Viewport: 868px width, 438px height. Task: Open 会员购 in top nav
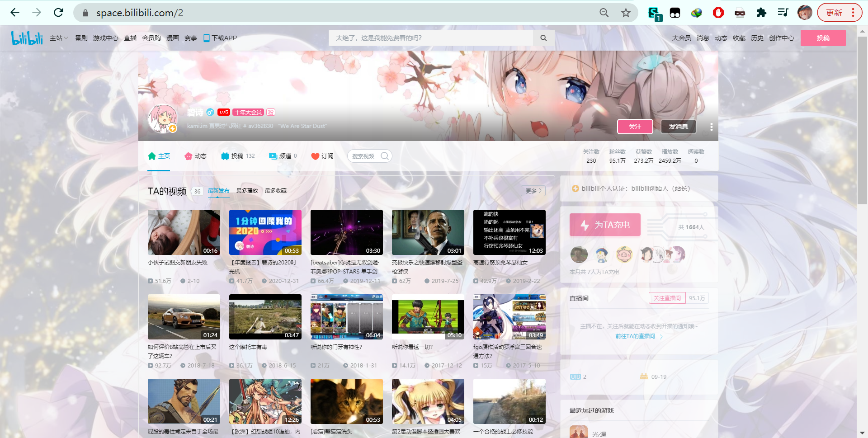(x=151, y=38)
